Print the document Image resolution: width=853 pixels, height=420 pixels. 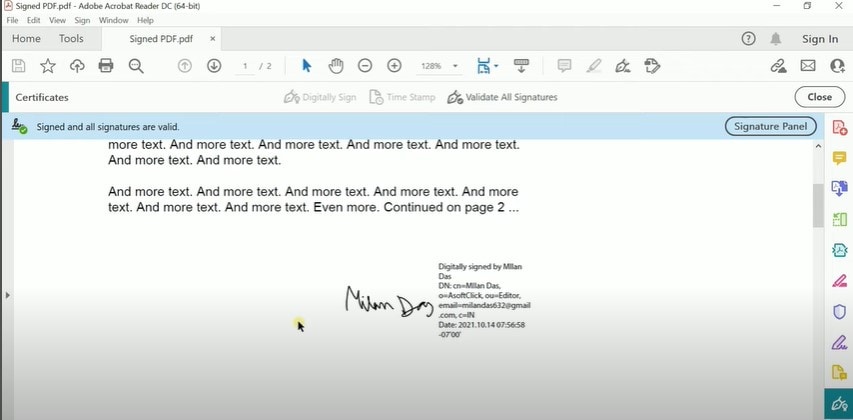coord(106,66)
